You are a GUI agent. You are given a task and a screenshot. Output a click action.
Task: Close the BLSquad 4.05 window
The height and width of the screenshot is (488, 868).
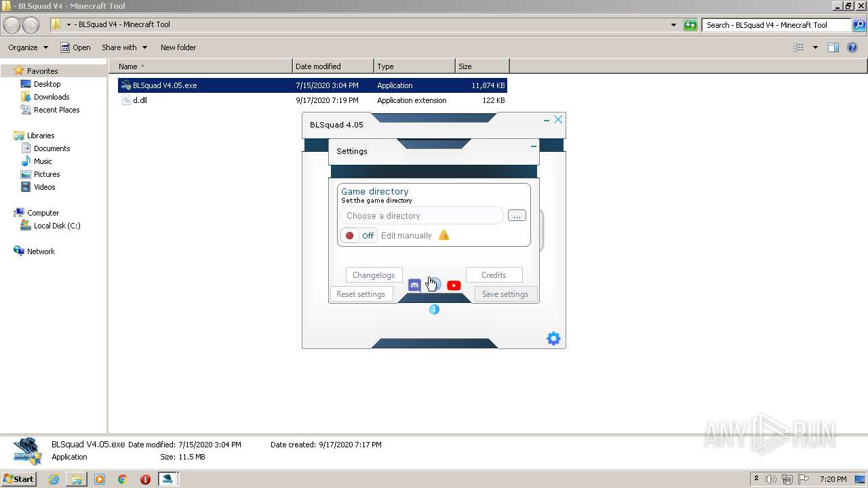pos(558,119)
